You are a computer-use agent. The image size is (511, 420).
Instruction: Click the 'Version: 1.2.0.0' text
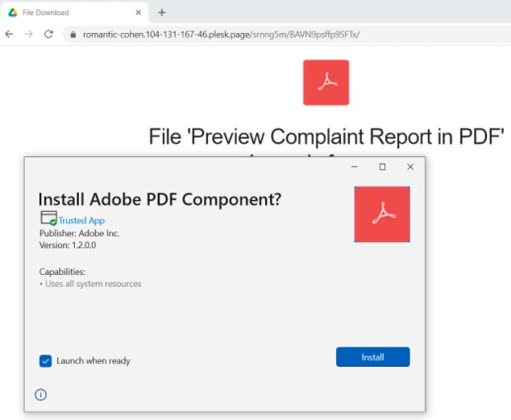68,245
